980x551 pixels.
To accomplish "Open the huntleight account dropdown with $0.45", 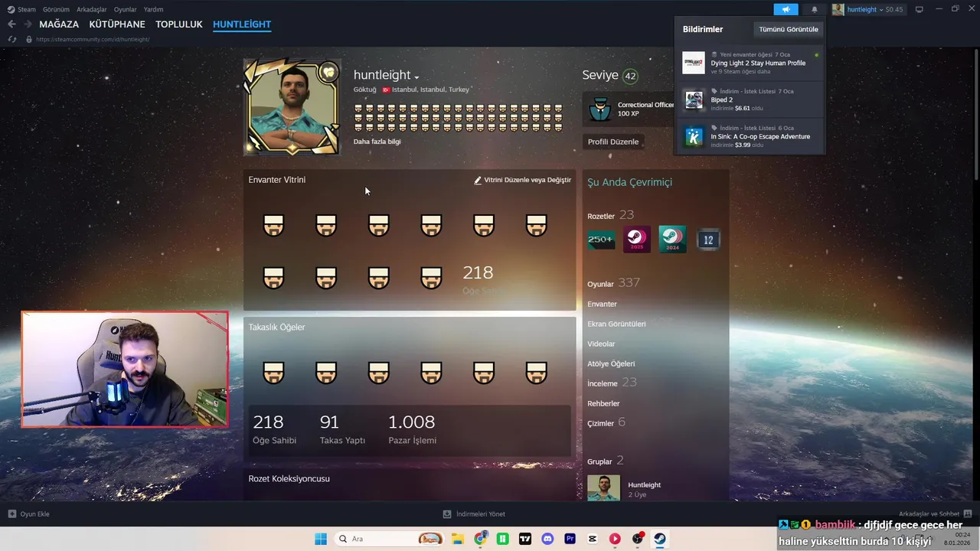I will tap(868, 9).
